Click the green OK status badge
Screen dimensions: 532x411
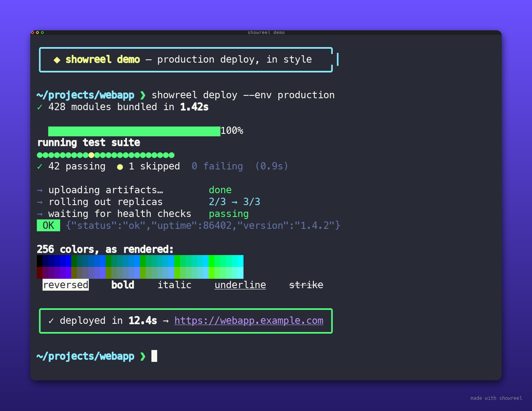pos(48,226)
